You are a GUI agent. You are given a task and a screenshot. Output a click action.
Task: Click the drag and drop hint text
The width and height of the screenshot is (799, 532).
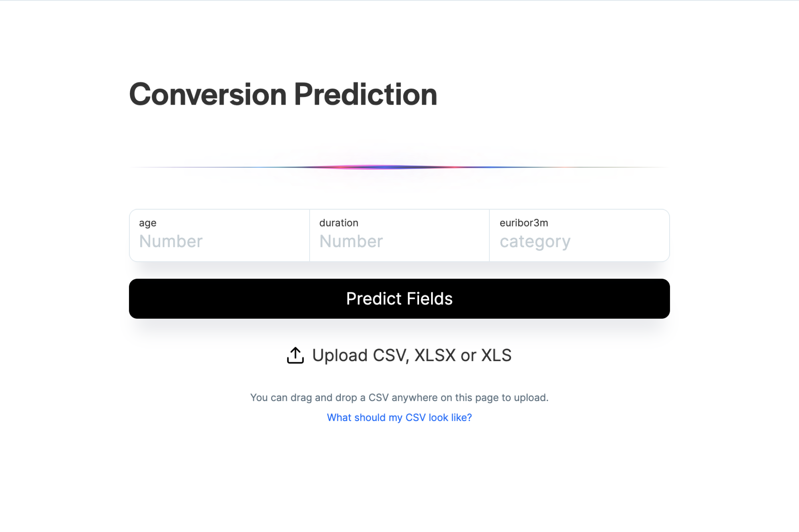pyautogui.click(x=399, y=397)
